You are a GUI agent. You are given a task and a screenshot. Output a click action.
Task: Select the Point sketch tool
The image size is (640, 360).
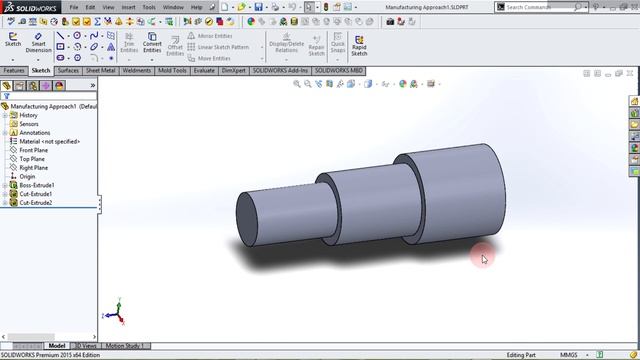point(111,58)
